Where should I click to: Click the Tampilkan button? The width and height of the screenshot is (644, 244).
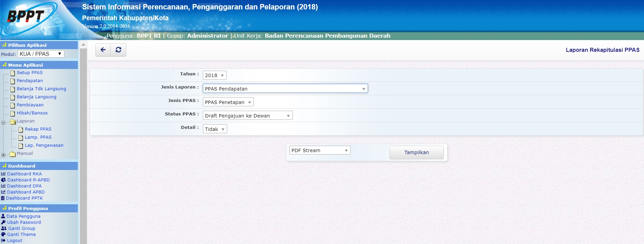tap(417, 152)
